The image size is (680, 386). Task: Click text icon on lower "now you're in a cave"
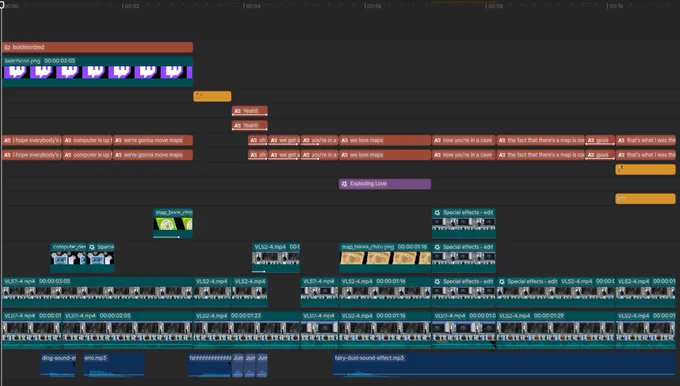click(437, 155)
